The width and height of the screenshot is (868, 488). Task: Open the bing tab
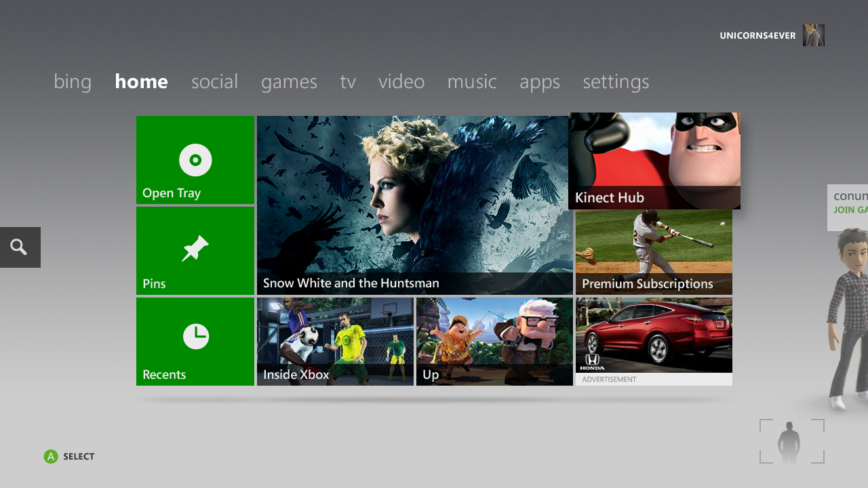pos(73,82)
